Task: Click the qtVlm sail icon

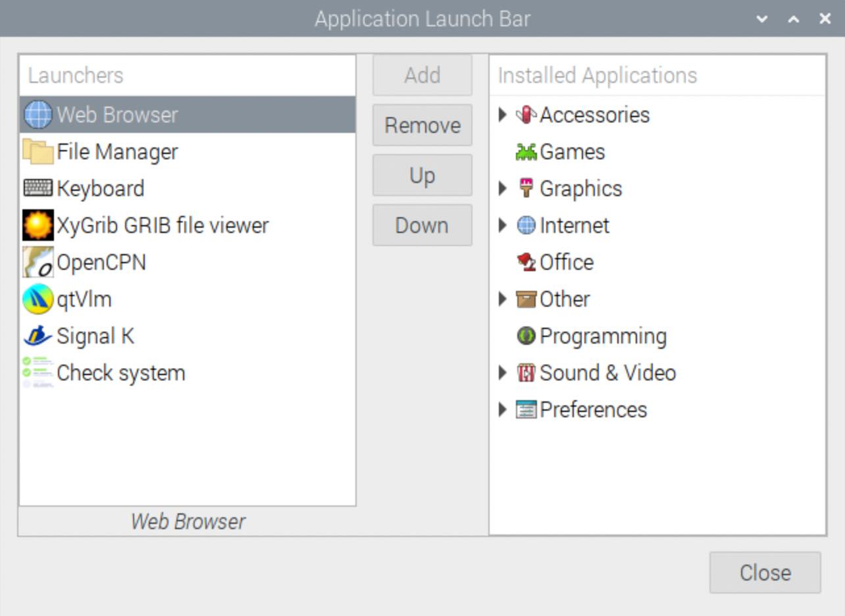Action: point(38,299)
